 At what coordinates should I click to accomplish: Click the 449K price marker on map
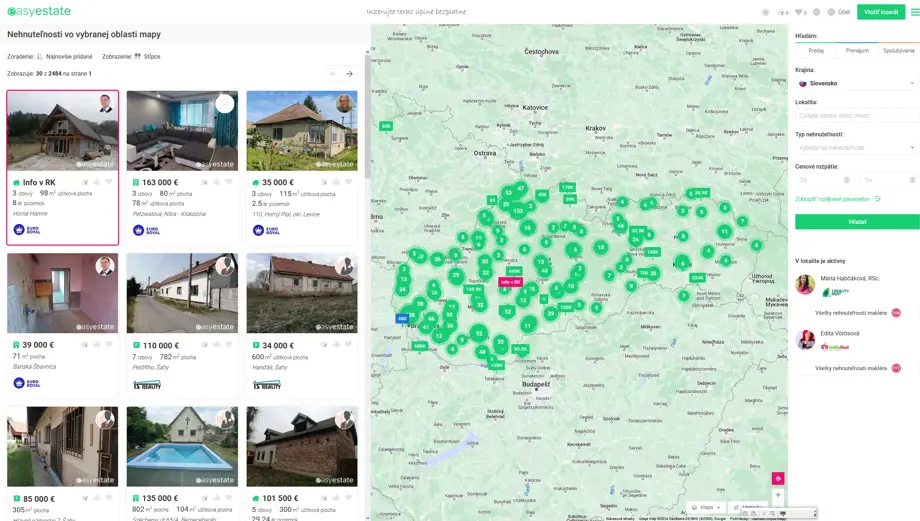pos(514,271)
